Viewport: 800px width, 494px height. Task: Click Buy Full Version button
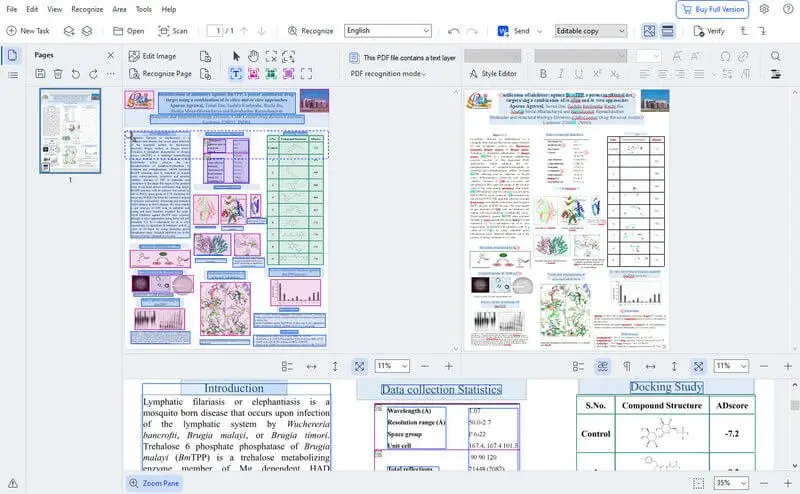713,9
